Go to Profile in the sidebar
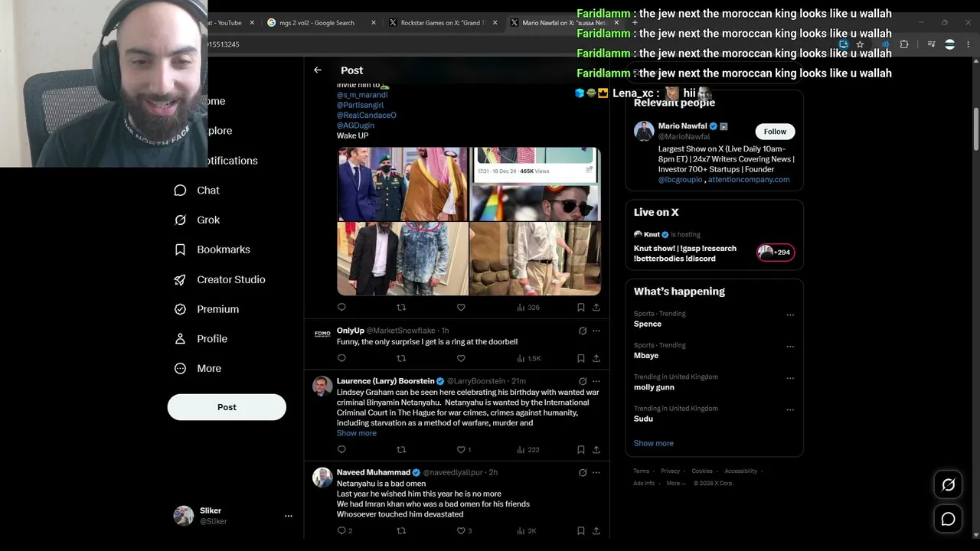 [201, 339]
